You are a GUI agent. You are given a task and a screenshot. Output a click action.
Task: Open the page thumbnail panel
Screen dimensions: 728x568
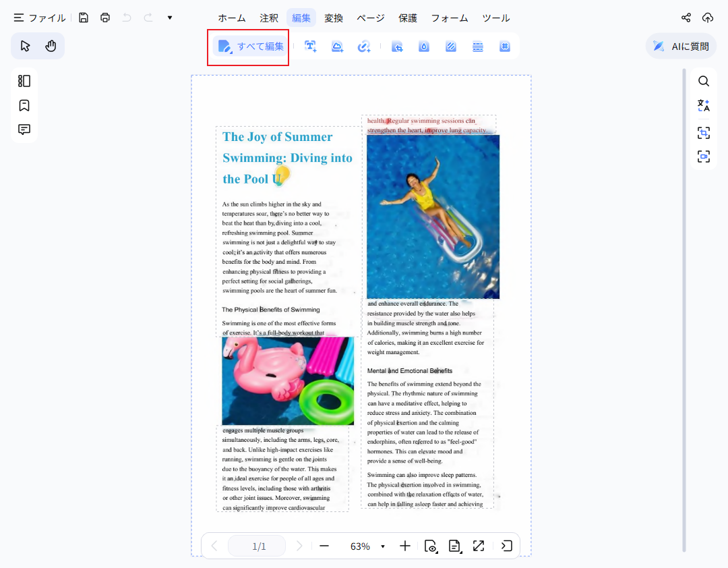click(x=24, y=80)
